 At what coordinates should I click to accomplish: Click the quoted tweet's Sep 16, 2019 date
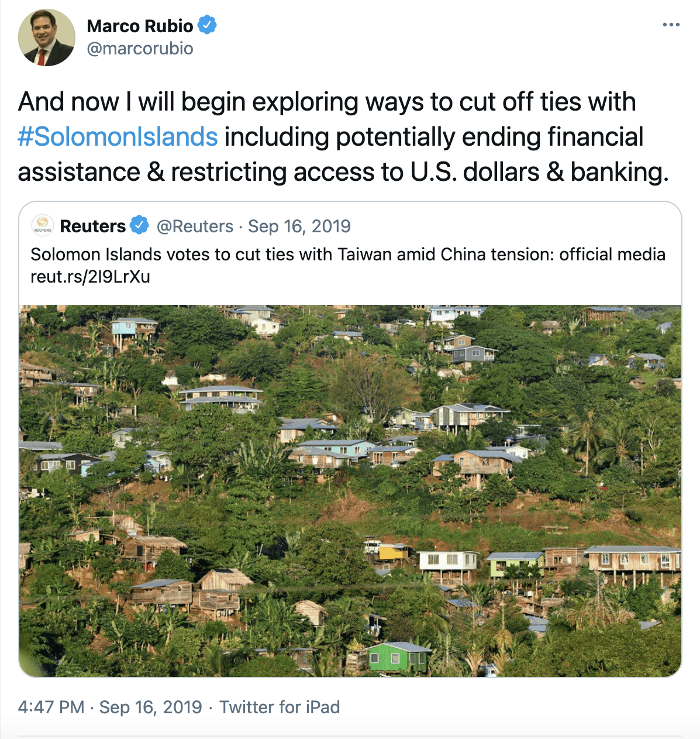[x=299, y=226]
